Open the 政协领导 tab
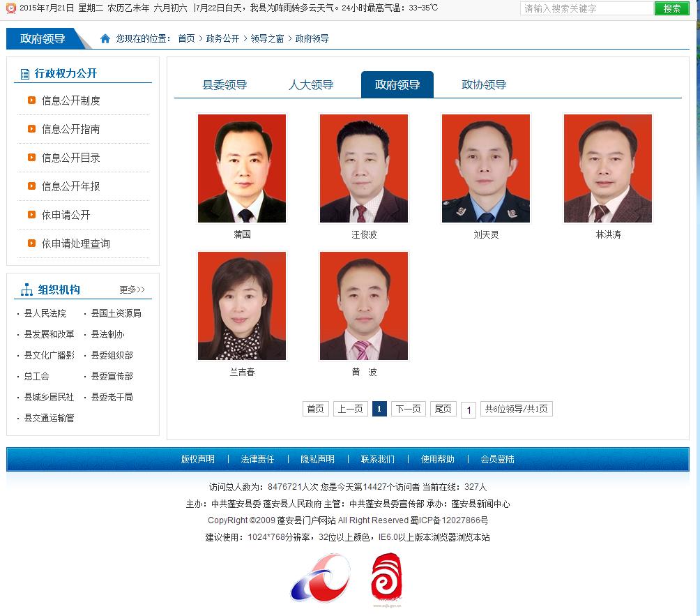 click(x=484, y=85)
